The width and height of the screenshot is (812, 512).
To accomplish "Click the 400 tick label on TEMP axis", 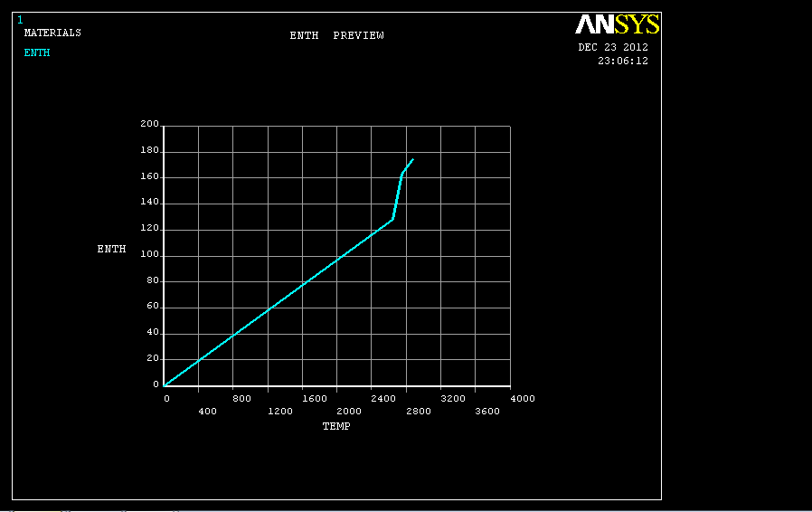I will coord(207,411).
